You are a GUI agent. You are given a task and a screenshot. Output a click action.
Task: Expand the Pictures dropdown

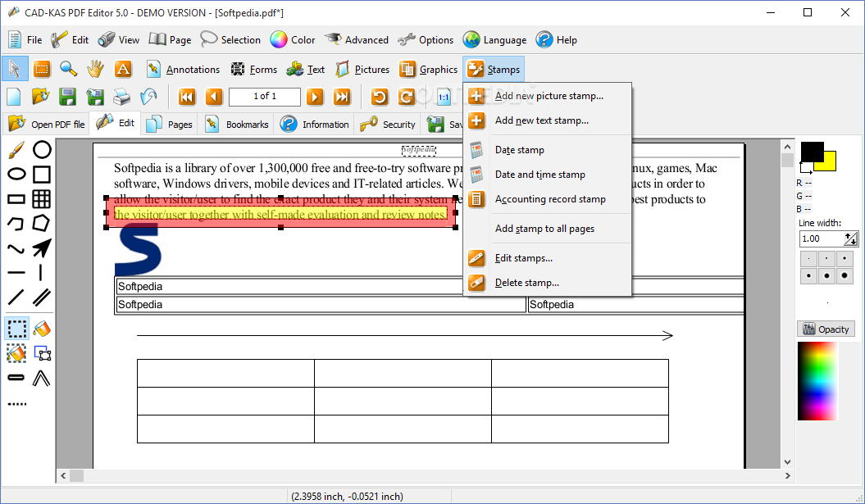tap(362, 70)
